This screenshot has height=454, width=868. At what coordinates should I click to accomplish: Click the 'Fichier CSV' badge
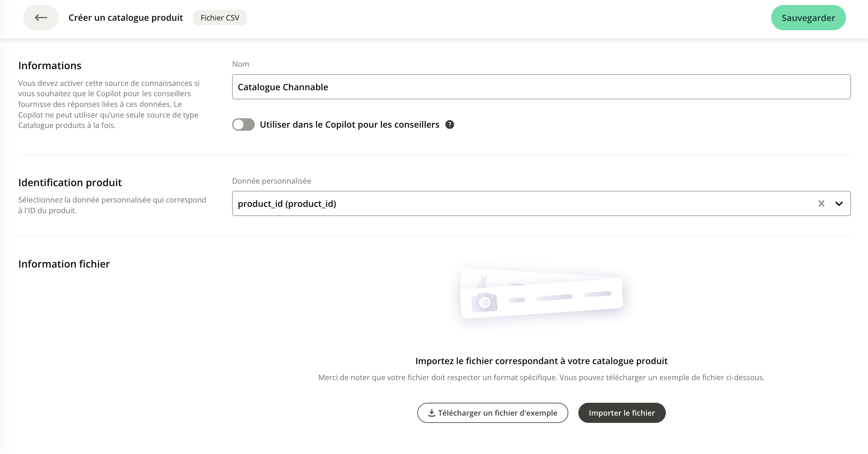[x=220, y=18]
